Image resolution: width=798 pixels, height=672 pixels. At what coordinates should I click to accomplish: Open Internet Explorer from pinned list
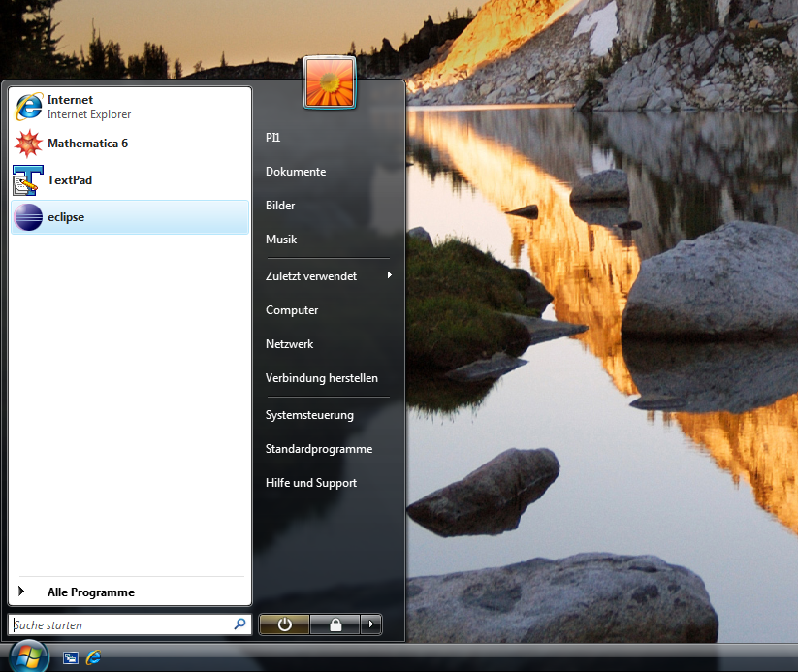(130, 107)
